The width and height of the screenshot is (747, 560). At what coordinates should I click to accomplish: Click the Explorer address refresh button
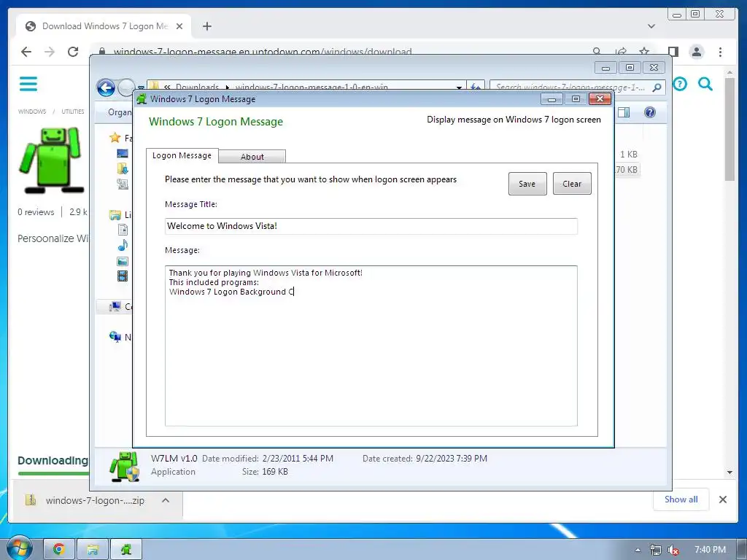(476, 87)
